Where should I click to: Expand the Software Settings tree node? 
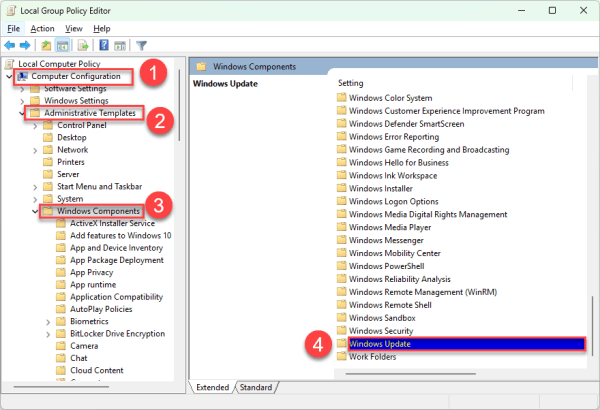[22, 89]
